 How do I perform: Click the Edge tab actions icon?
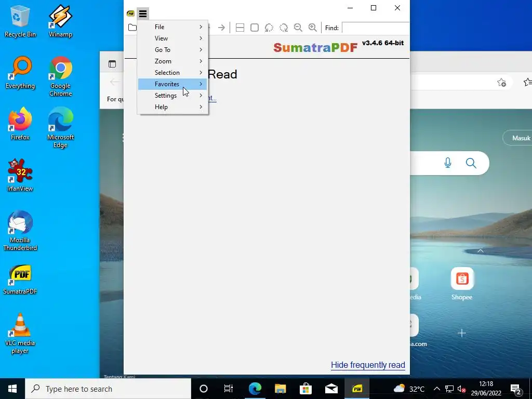pyautogui.click(x=112, y=64)
